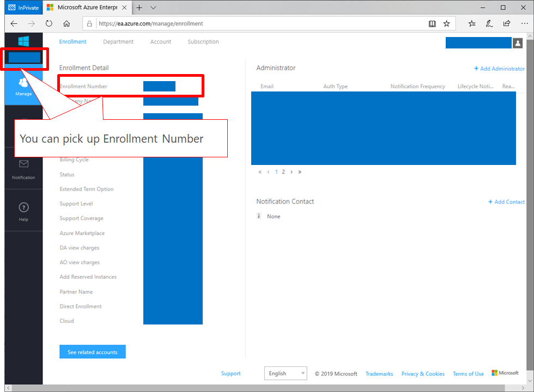Click the address bar lock icon
The height and width of the screenshot is (392, 534).
pos(89,23)
